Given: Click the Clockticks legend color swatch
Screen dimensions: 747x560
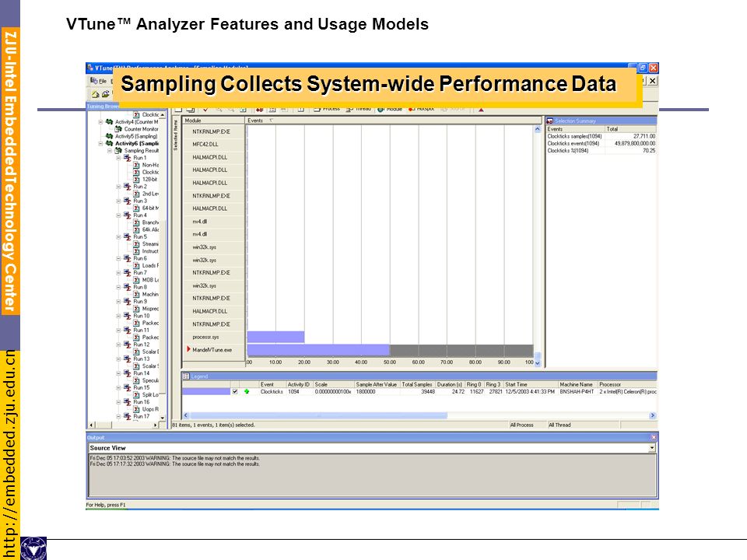Looking at the screenshot, I should point(205,391).
